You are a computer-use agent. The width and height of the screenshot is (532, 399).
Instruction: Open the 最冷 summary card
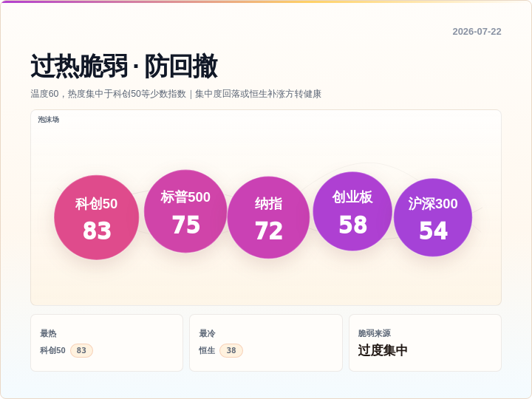(266, 343)
